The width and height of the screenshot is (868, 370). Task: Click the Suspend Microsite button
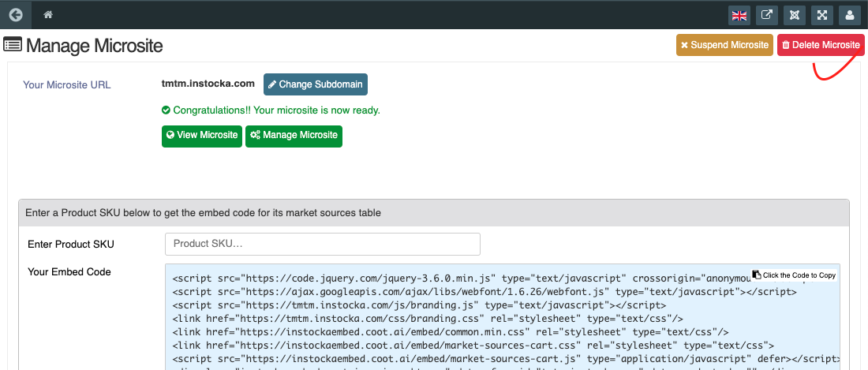[x=724, y=45]
